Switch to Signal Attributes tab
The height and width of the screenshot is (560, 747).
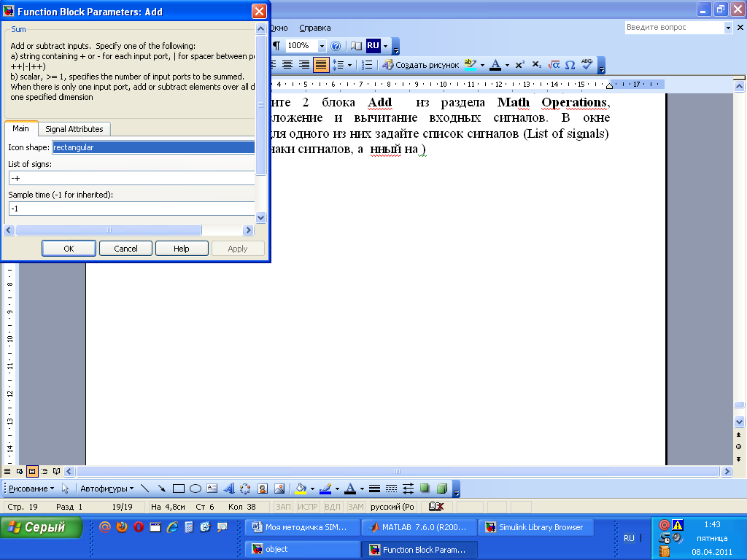tap(74, 129)
